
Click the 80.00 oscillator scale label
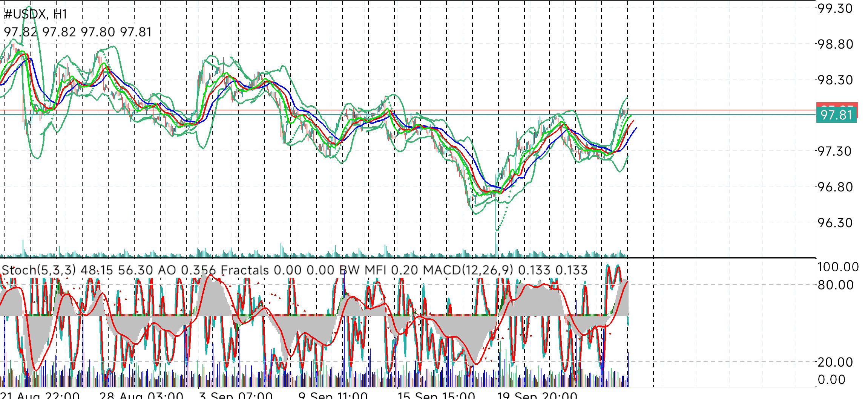point(835,285)
